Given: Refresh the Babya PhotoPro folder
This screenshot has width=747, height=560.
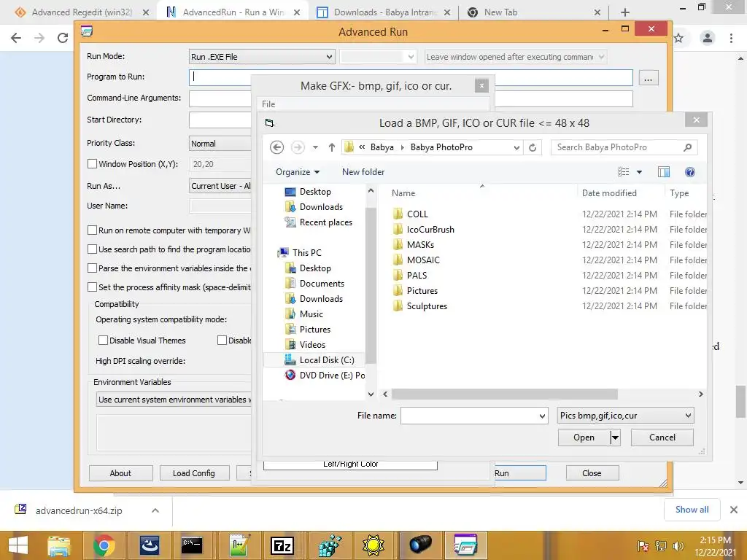Looking at the screenshot, I should pos(533,147).
